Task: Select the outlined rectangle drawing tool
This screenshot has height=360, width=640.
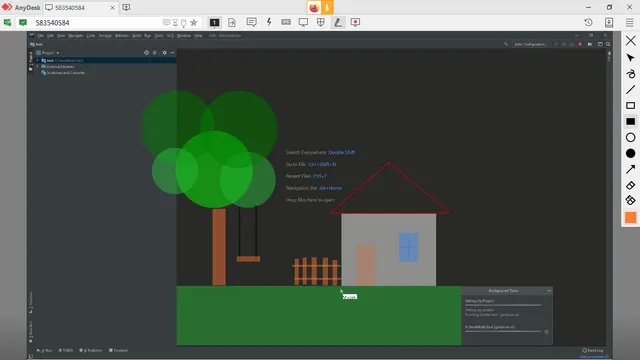Action: 631,105
